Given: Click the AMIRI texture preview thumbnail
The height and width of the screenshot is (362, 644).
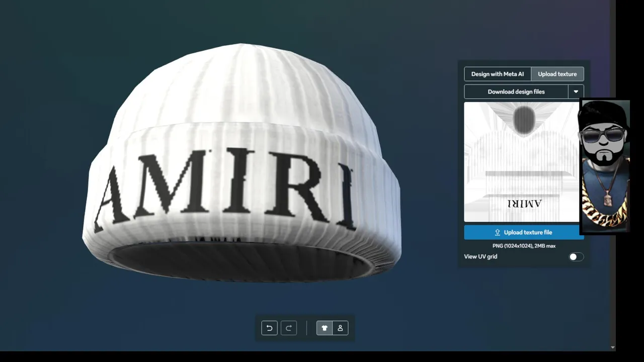Looking at the screenshot, I should (522, 162).
